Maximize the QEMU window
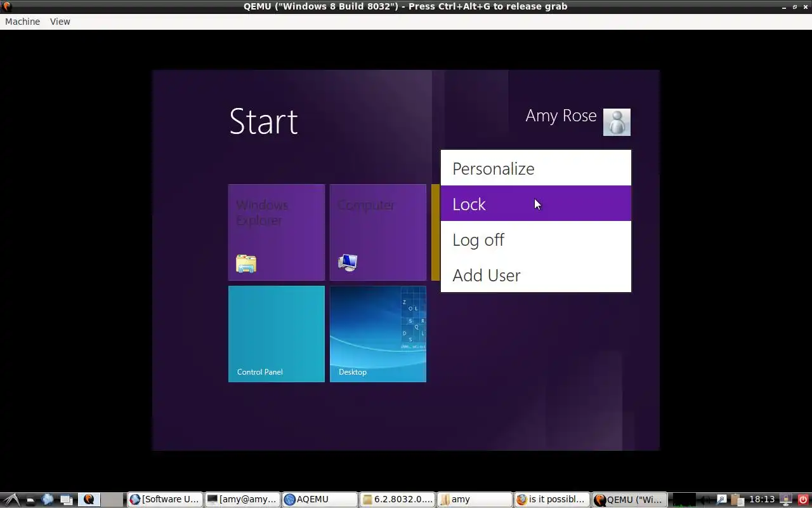The height and width of the screenshot is (508, 812). 794,6
